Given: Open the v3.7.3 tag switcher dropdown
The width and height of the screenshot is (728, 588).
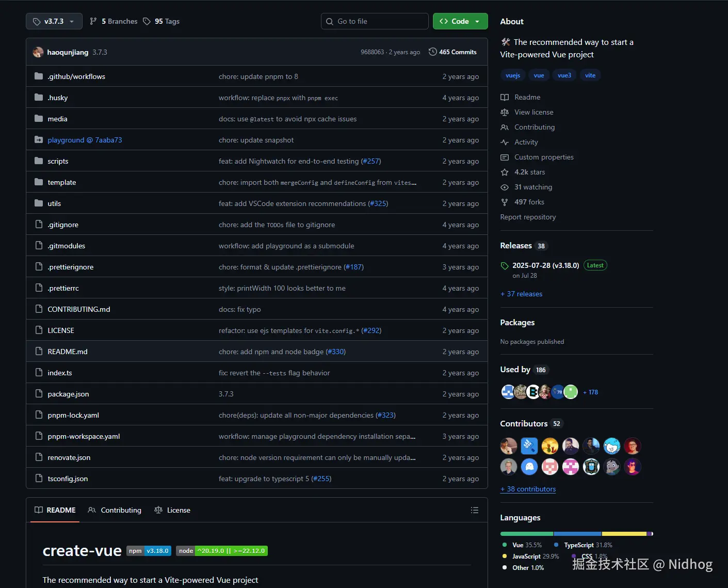Looking at the screenshot, I should click(x=54, y=21).
